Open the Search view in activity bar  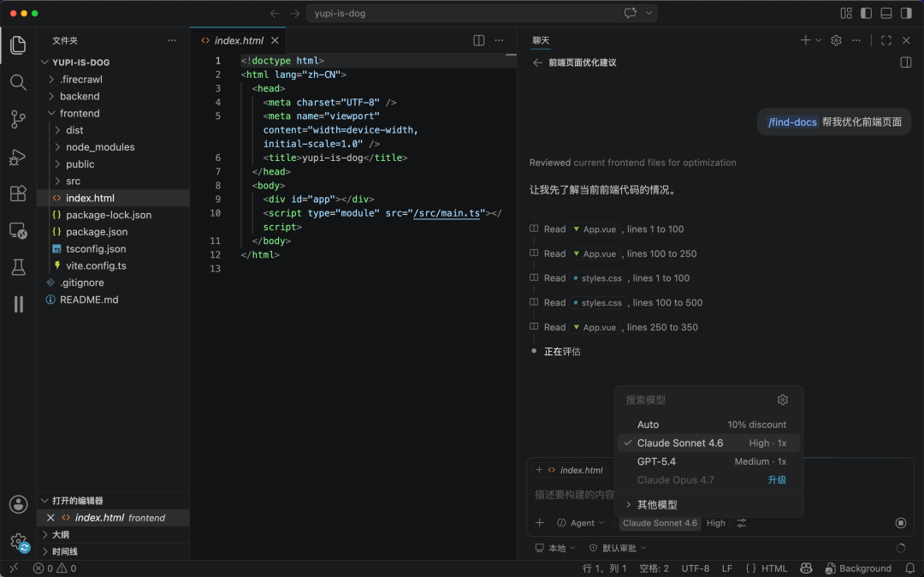18,82
